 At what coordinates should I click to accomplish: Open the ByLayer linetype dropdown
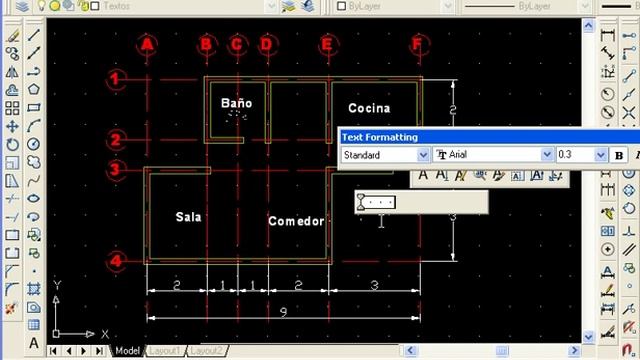pyautogui.click(x=584, y=6)
